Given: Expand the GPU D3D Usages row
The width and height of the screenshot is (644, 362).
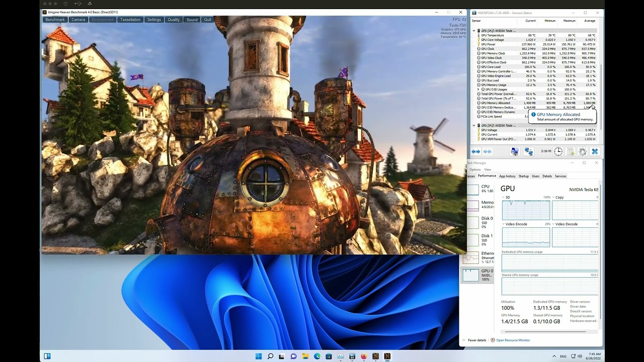Looking at the screenshot, I should coord(478,89).
